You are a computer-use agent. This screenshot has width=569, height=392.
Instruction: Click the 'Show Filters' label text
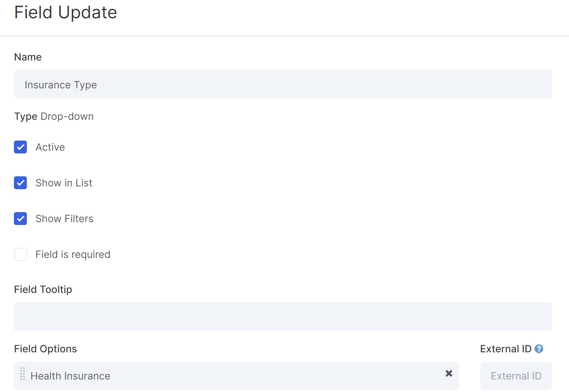coord(64,219)
